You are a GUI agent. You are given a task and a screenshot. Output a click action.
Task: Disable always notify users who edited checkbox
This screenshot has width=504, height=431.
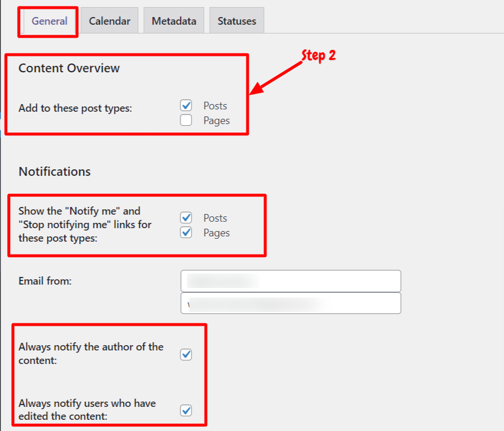pos(186,410)
